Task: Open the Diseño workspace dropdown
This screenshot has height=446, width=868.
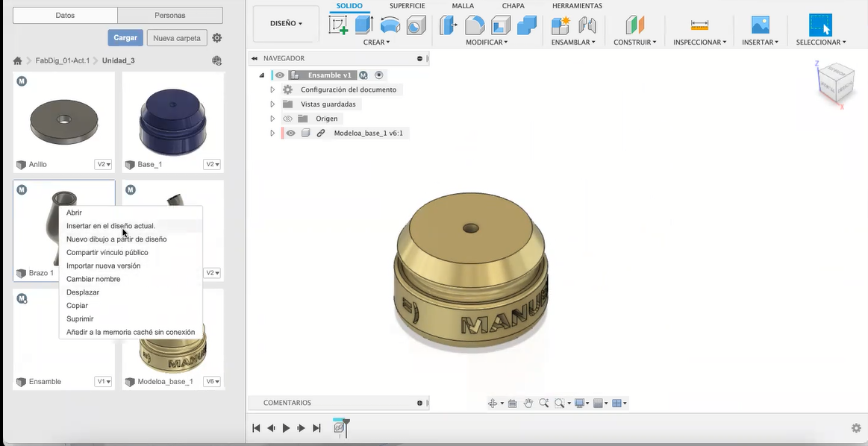Action: click(x=286, y=24)
